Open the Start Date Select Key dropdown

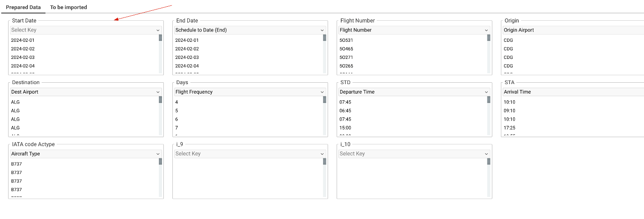[x=86, y=30]
